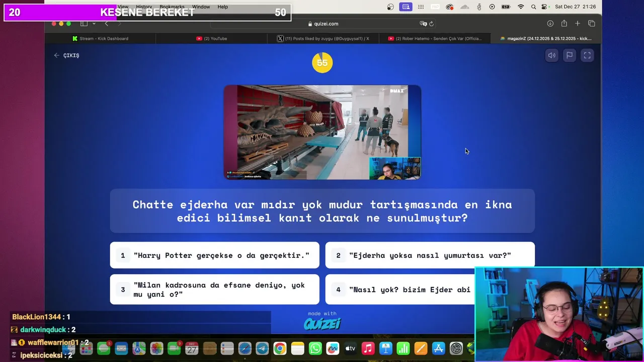Open Spotlight search in menu bar
The image size is (644, 362).
533,7
